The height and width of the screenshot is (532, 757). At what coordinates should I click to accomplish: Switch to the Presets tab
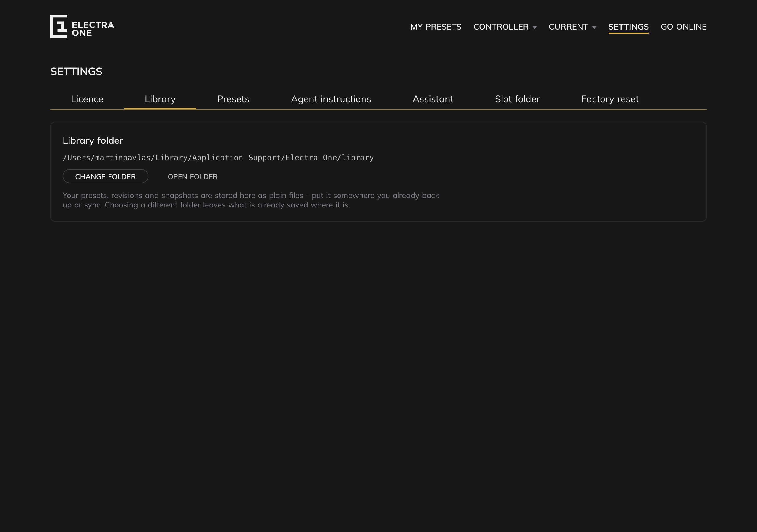(233, 99)
